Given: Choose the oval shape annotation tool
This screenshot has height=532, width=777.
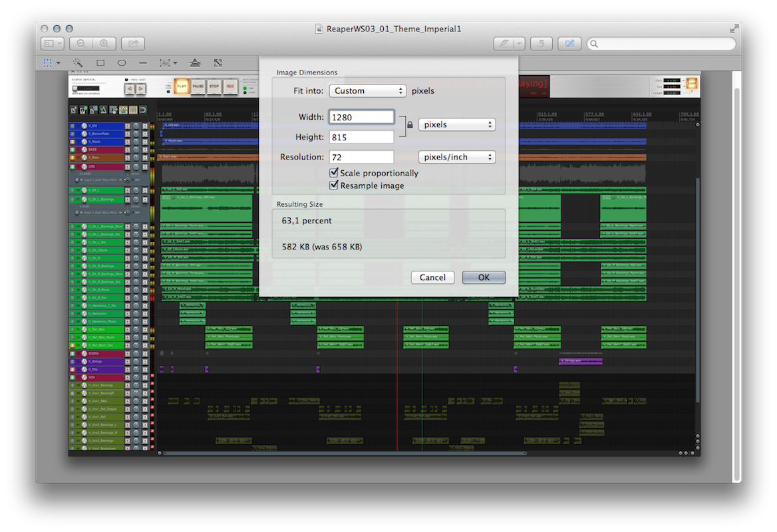Looking at the screenshot, I should tap(121, 63).
